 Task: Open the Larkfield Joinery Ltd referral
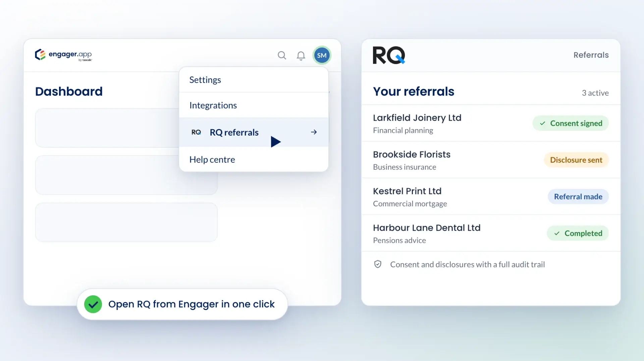[491, 123]
